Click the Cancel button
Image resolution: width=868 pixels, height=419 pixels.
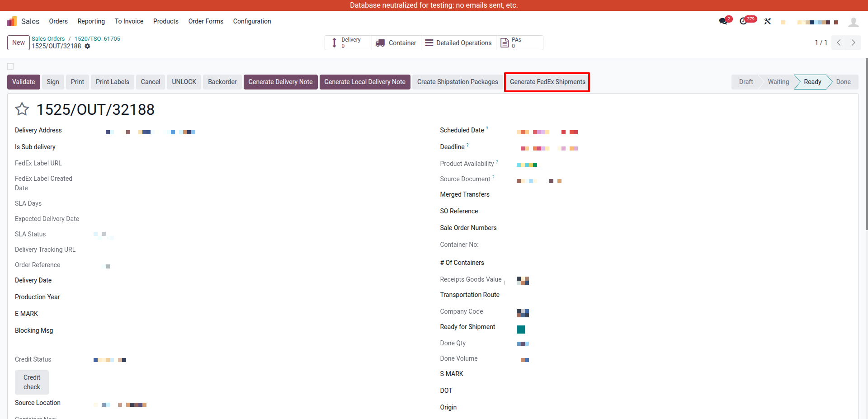pyautogui.click(x=151, y=82)
